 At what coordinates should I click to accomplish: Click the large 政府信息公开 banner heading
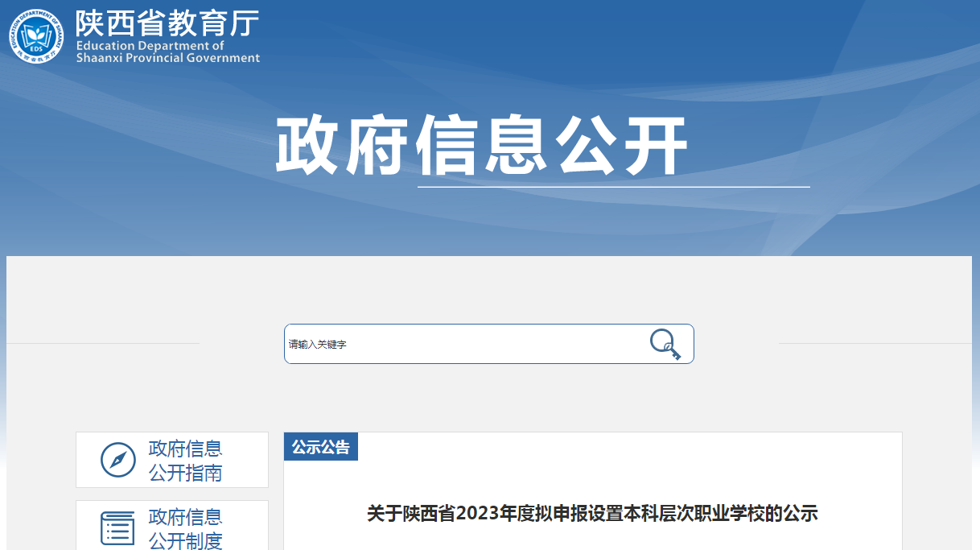(481, 147)
